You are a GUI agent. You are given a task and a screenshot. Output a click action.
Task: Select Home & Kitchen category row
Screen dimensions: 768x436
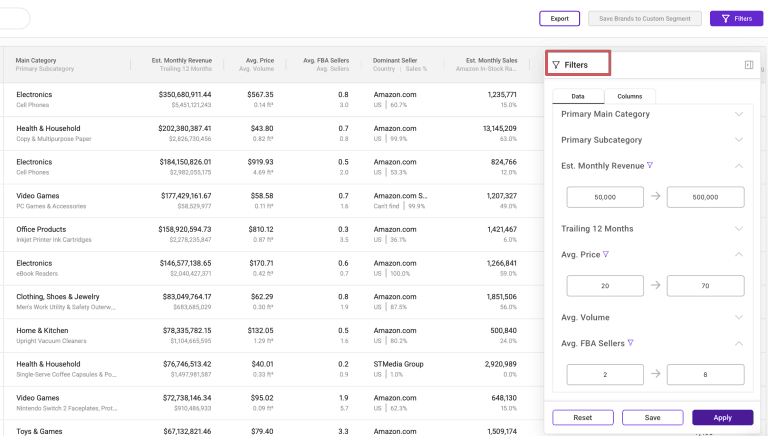coord(272,336)
